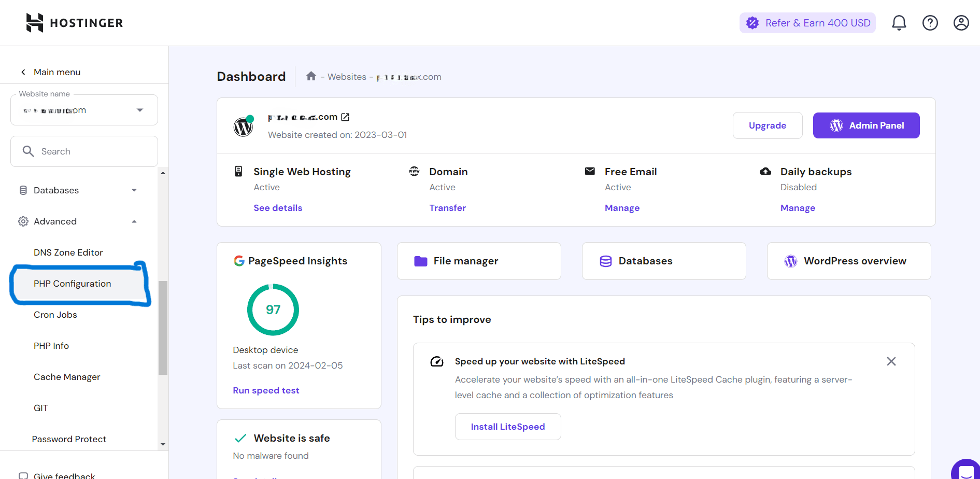Click the Single Web Hosting server icon
The height and width of the screenshot is (479, 980).
[x=238, y=171]
